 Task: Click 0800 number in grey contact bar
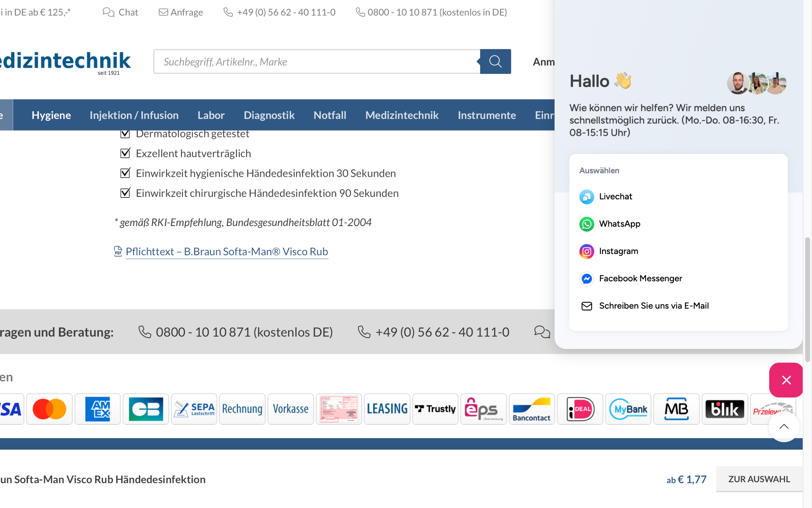[236, 332]
